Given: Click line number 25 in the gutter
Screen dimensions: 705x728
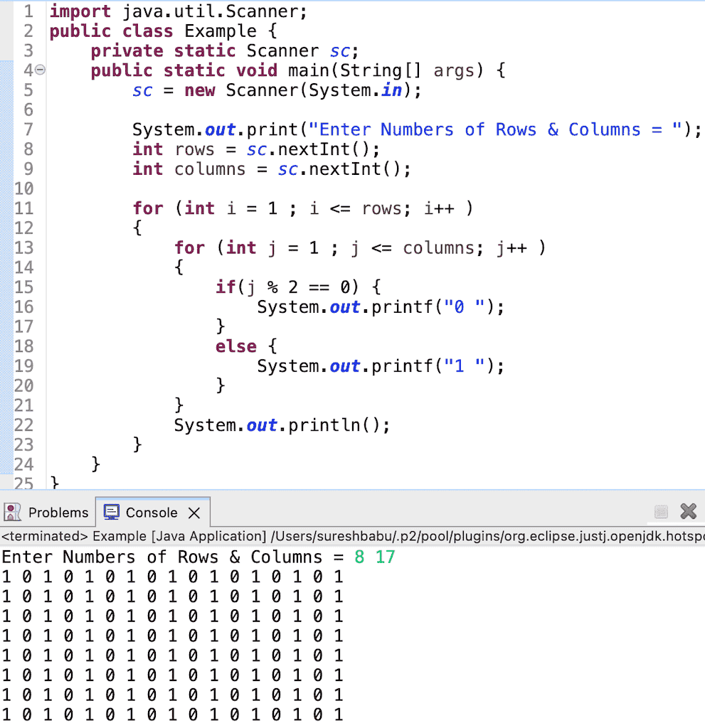Looking at the screenshot, I should coord(23,483).
